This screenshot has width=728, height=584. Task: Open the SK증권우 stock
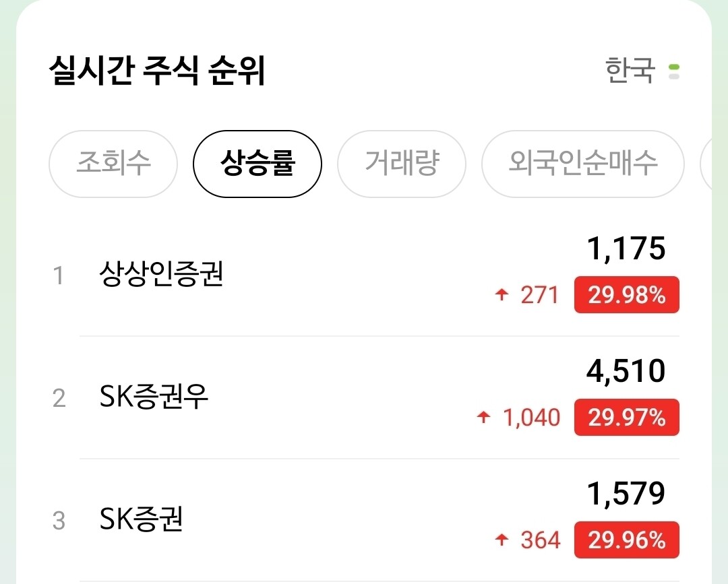pyautogui.click(x=154, y=397)
